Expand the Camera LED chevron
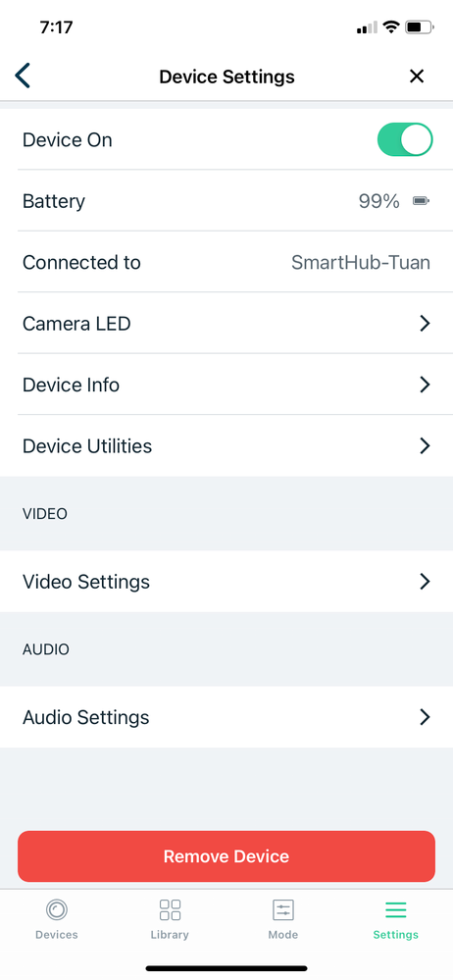 pos(425,323)
